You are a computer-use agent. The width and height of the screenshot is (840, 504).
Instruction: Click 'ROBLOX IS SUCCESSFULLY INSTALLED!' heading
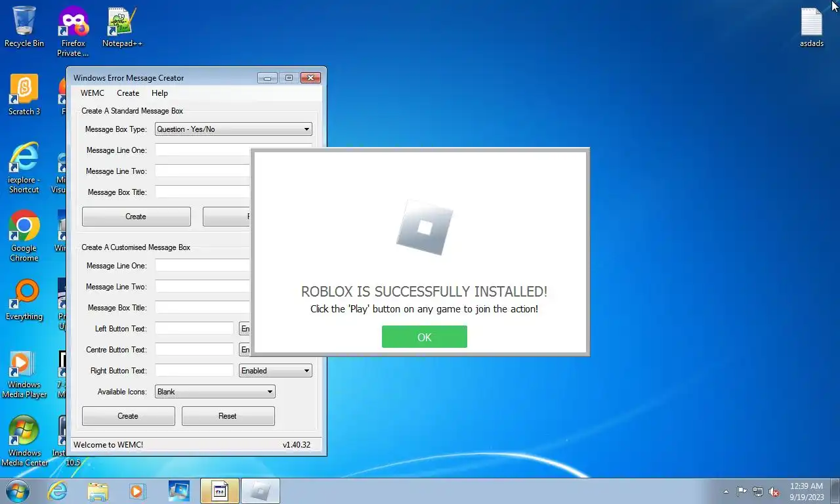tap(424, 291)
